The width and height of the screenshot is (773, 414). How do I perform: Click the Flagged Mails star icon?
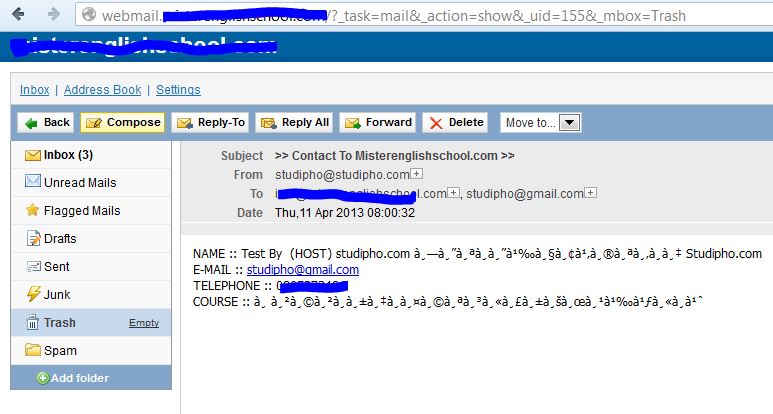coord(33,210)
